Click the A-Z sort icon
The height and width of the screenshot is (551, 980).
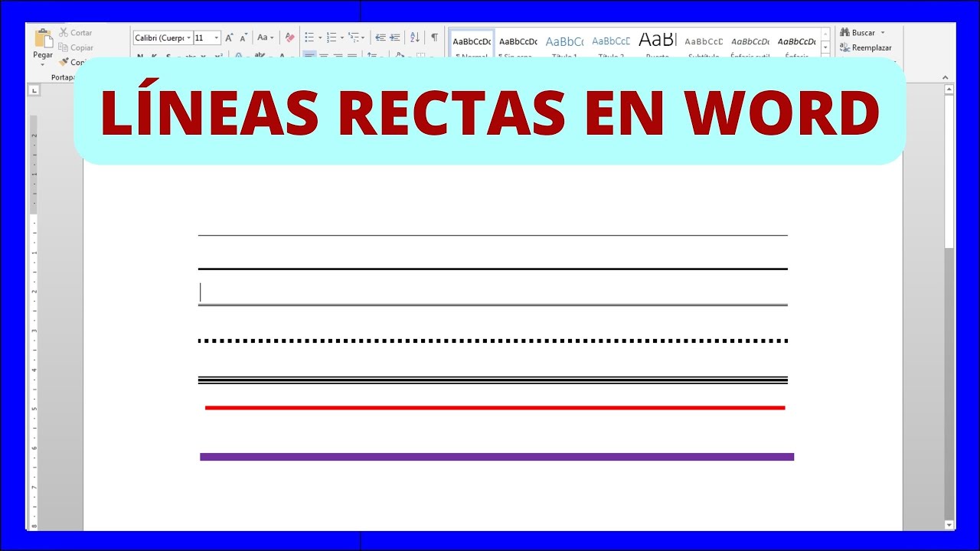pyautogui.click(x=415, y=37)
